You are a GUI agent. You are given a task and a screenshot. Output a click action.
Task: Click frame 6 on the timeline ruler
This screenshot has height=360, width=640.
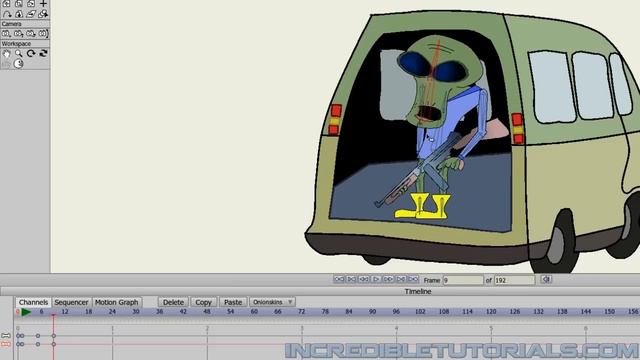pyautogui.click(x=41, y=311)
